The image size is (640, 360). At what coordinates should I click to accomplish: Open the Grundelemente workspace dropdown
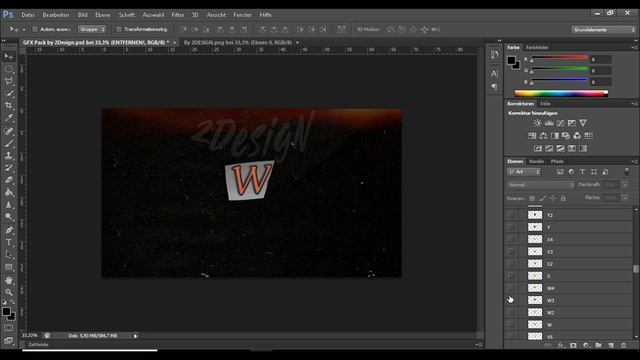click(x=603, y=30)
